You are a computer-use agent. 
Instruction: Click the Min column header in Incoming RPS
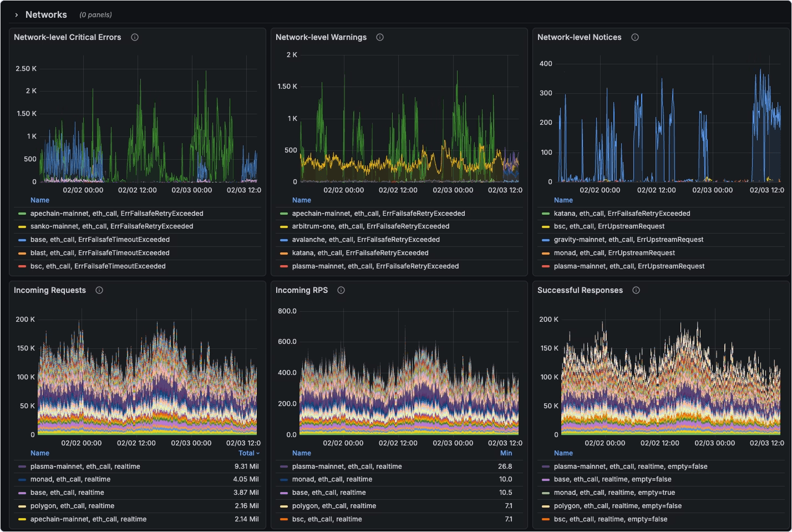506,453
